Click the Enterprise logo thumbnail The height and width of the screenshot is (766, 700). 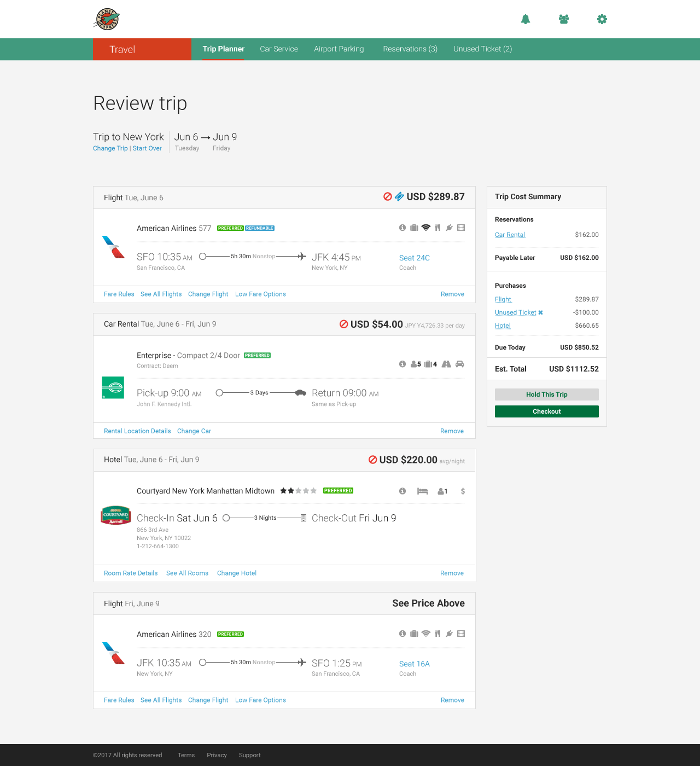coord(113,387)
